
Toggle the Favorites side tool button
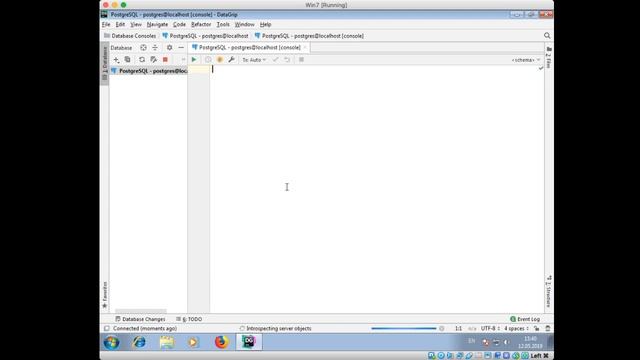(104, 294)
